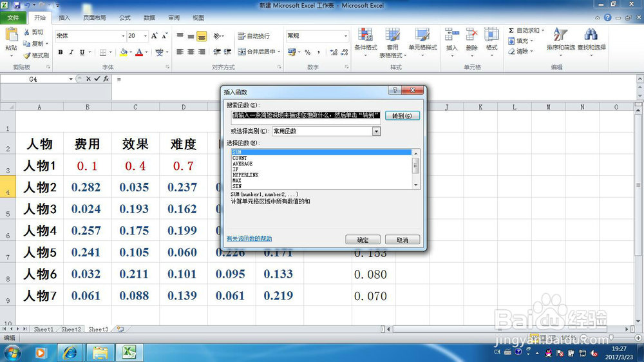This screenshot has width=644, height=362.
Task: Open 套用表格格式 table styles
Action: click(393, 43)
